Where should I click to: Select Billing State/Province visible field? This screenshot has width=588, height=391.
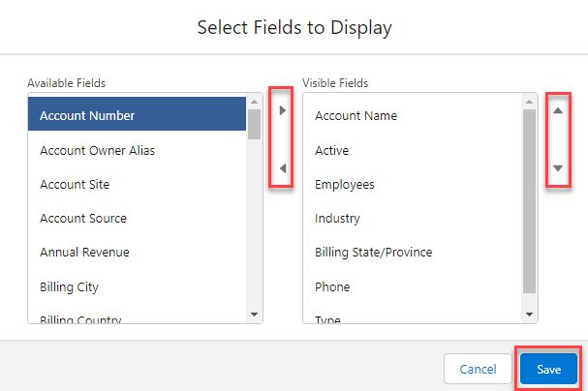(413, 253)
